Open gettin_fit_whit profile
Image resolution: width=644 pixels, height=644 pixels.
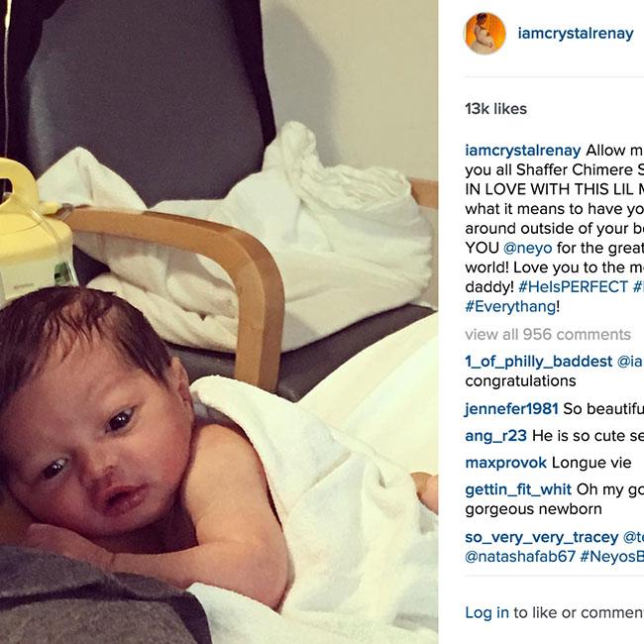518,489
